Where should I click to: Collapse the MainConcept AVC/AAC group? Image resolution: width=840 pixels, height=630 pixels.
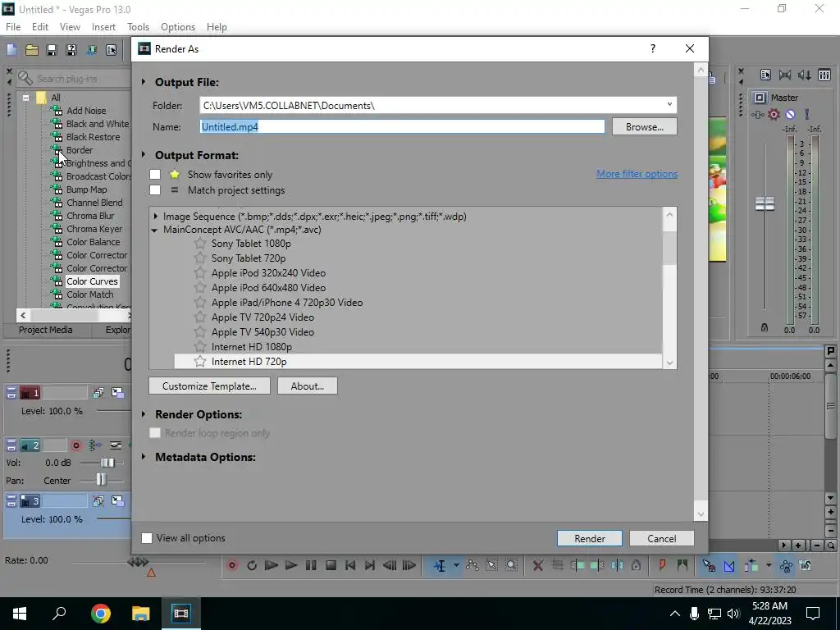[154, 230]
